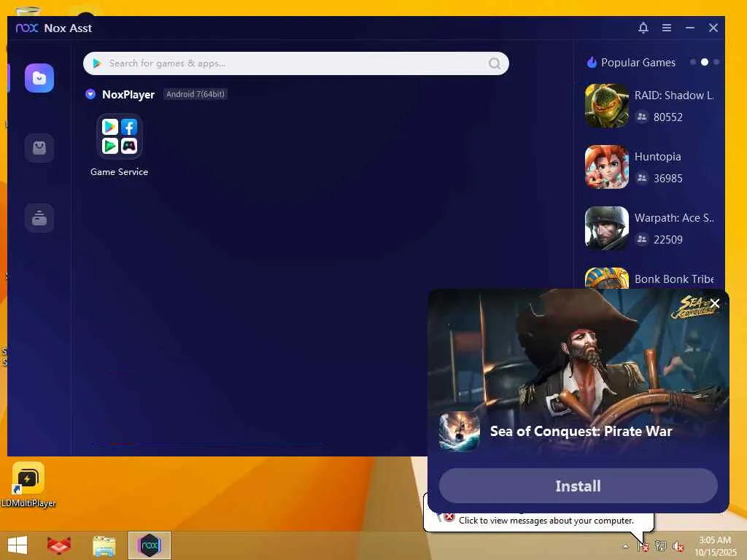
Task: Open RAID: Shadow Legends game thumbnail
Action: click(x=607, y=106)
